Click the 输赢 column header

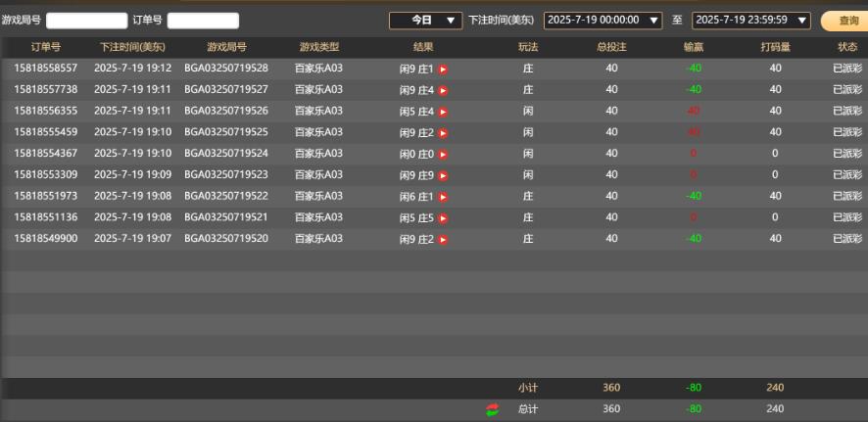694,48
